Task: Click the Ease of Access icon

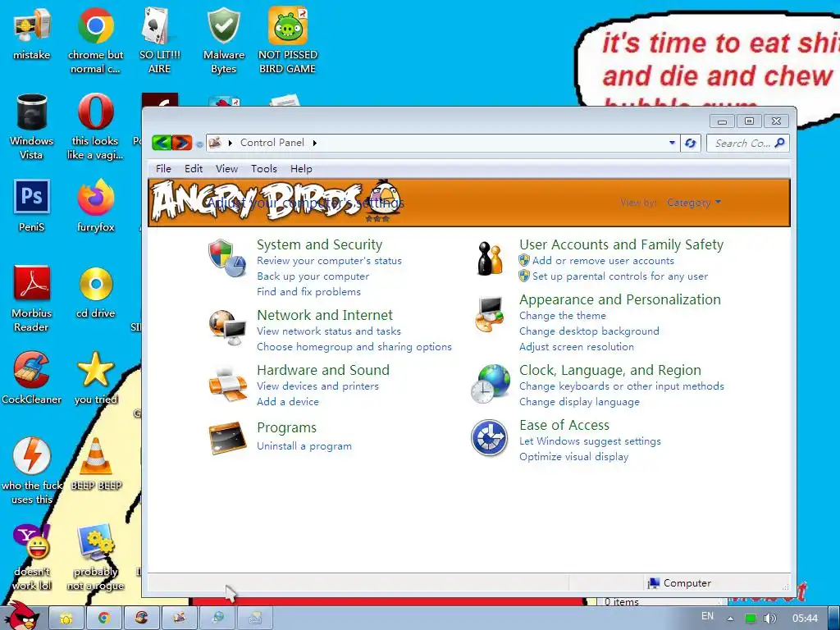Action: coord(490,438)
